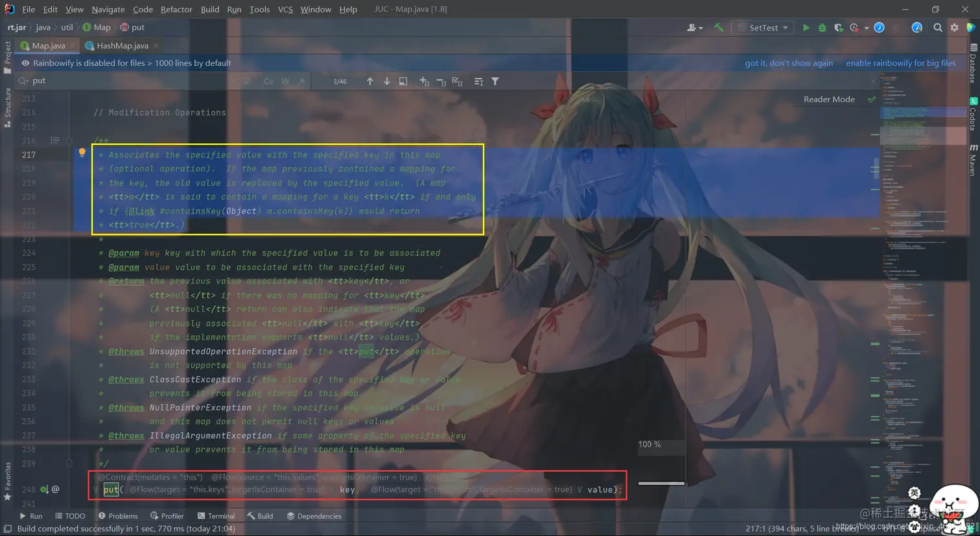Open the Project tool window
The image size is (980, 536).
(x=7, y=57)
